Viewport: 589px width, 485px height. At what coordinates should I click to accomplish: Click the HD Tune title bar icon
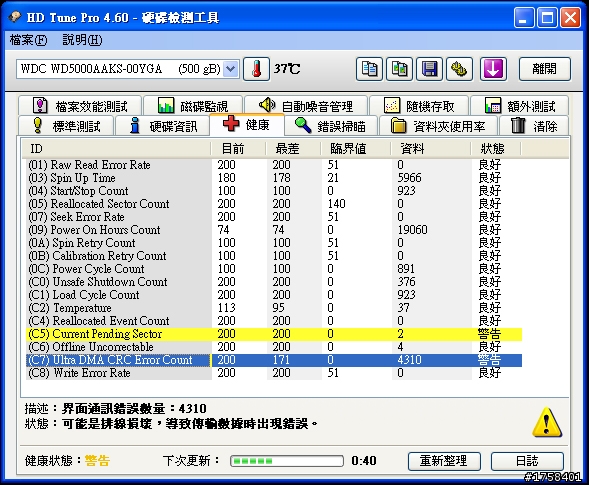15,17
